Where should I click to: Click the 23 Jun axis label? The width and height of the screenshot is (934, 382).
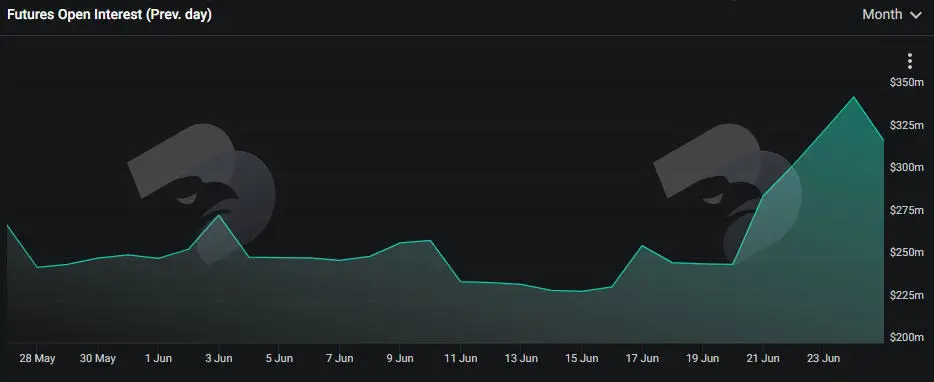click(x=823, y=358)
